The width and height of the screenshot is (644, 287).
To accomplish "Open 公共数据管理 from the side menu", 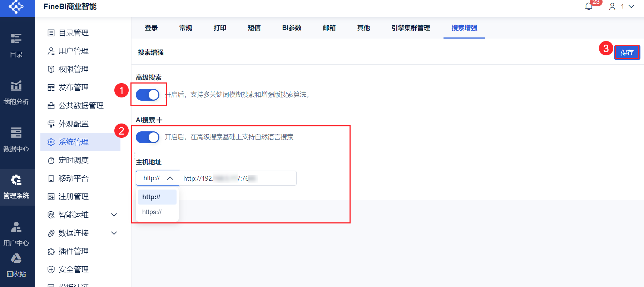I will [x=80, y=106].
